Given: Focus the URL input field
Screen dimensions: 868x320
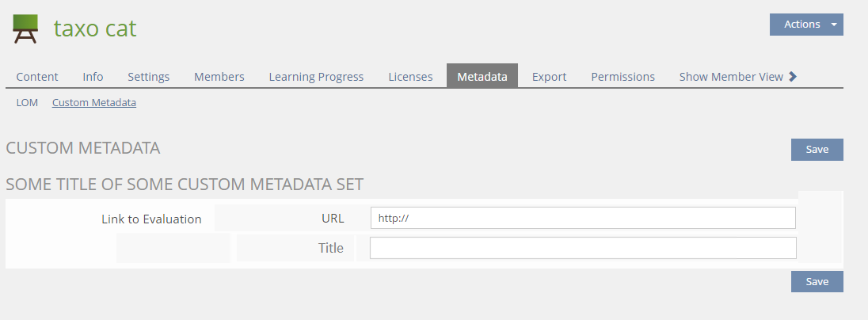Looking at the screenshot, I should 582,218.
